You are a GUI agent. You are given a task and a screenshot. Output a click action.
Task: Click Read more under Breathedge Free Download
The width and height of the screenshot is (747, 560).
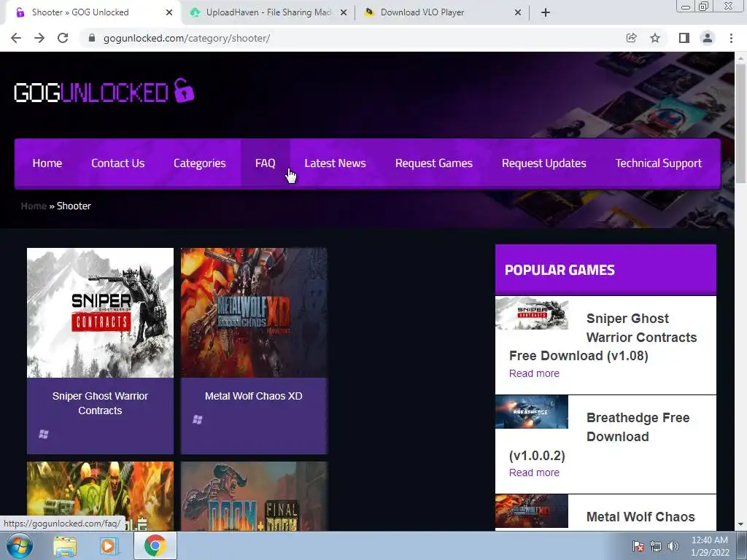point(534,472)
